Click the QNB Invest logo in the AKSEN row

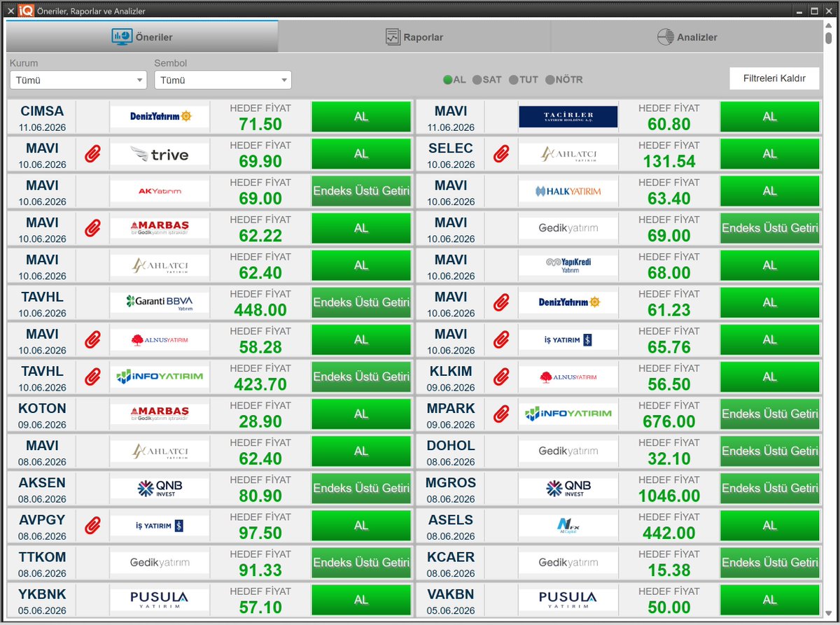[x=160, y=488]
